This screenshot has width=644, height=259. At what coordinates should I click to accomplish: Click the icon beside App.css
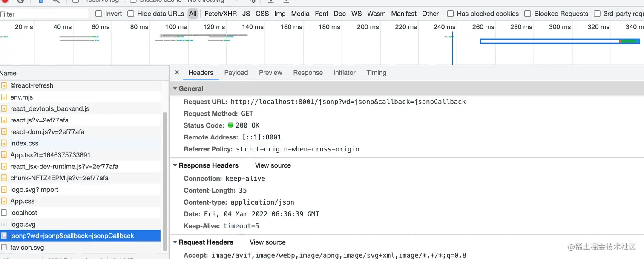[4, 201]
